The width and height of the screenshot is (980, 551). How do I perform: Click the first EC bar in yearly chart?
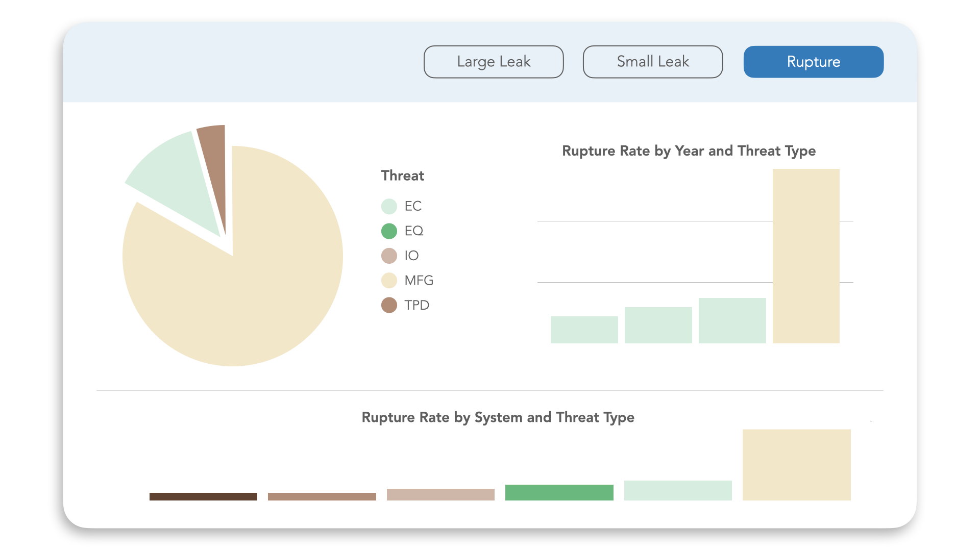point(584,329)
